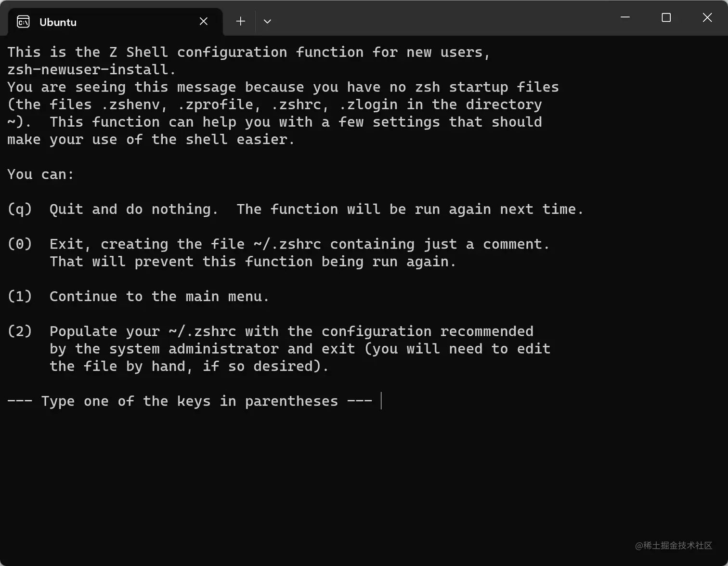The width and height of the screenshot is (728, 566).
Task: Click the "(0)" Exit option marker
Action: pos(20,244)
